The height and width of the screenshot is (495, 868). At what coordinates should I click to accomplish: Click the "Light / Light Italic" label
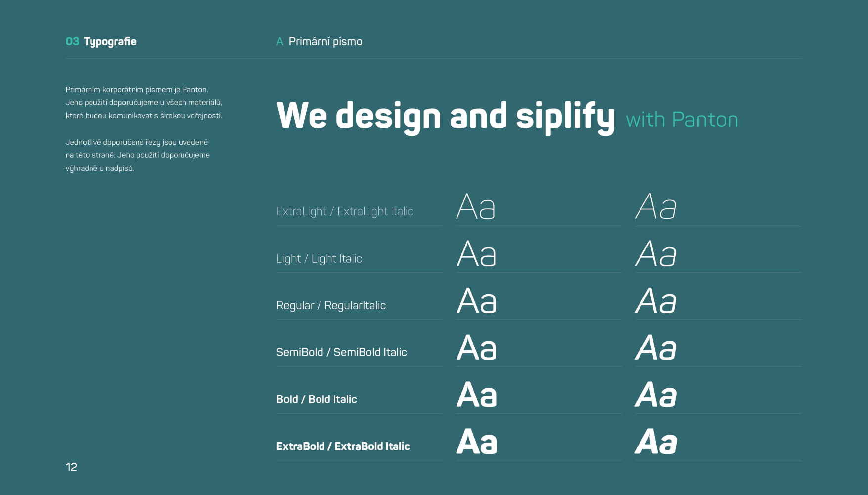[x=319, y=259]
